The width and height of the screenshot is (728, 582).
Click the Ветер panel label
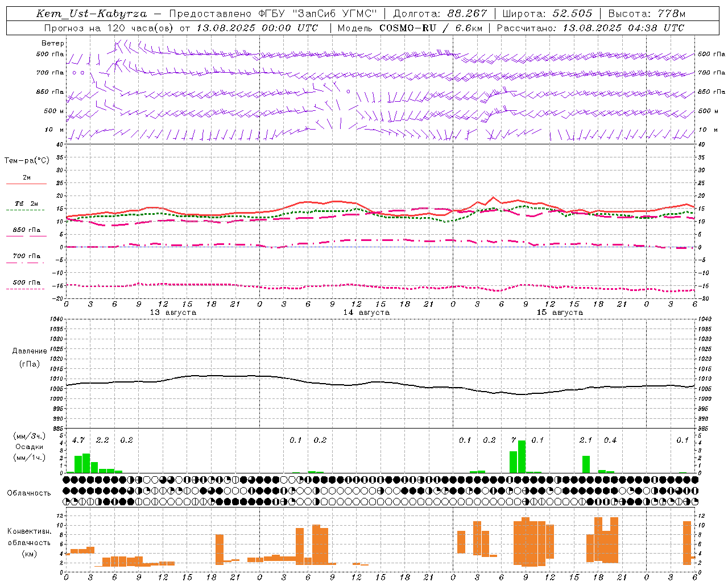[53, 43]
